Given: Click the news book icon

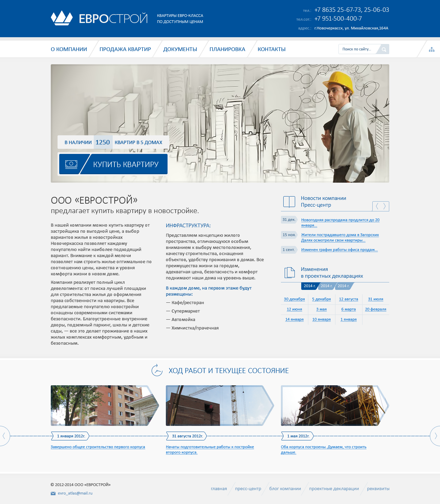Looking at the screenshot, I should (289, 202).
